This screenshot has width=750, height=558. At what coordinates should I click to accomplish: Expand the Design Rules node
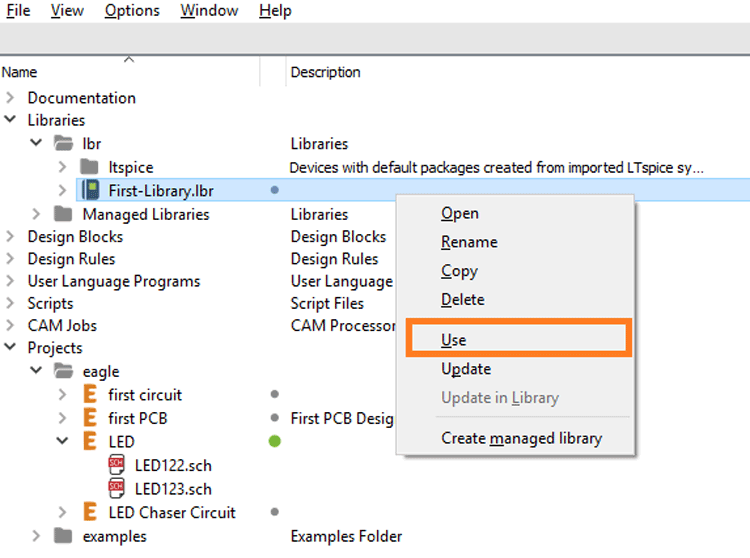click(10, 259)
